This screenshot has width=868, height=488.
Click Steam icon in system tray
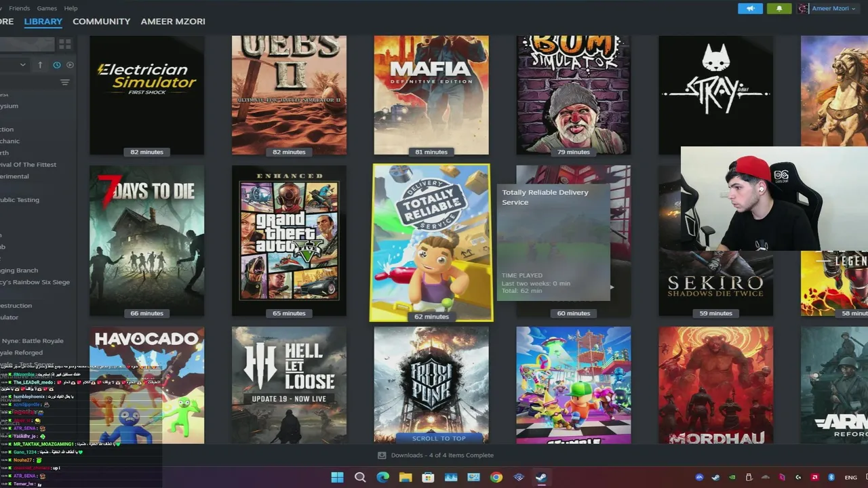[x=715, y=477]
